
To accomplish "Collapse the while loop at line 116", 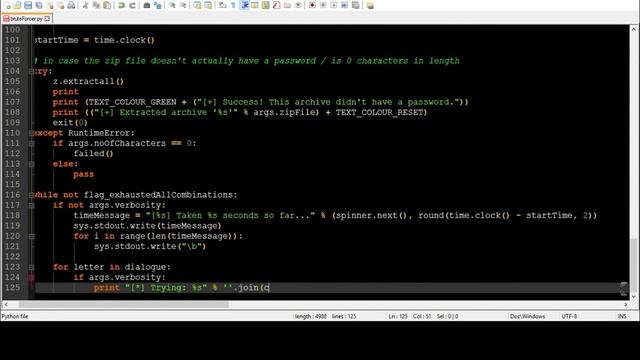I will (31, 195).
